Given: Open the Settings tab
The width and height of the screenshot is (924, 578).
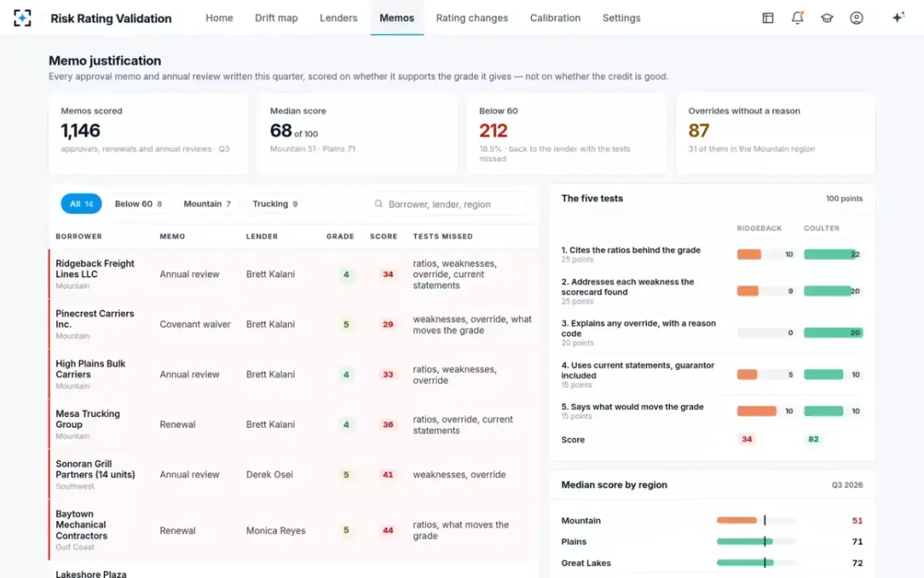Looking at the screenshot, I should 621,18.
